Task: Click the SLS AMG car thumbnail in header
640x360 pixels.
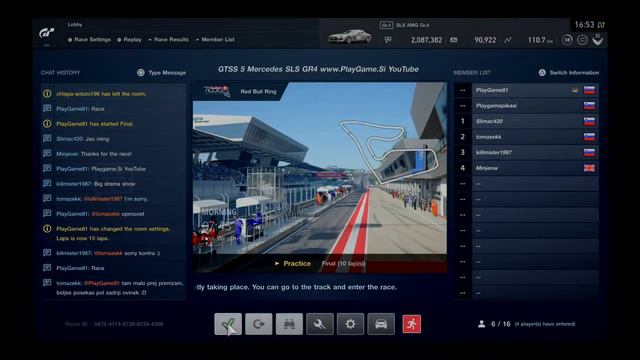Action: pyautogui.click(x=350, y=37)
